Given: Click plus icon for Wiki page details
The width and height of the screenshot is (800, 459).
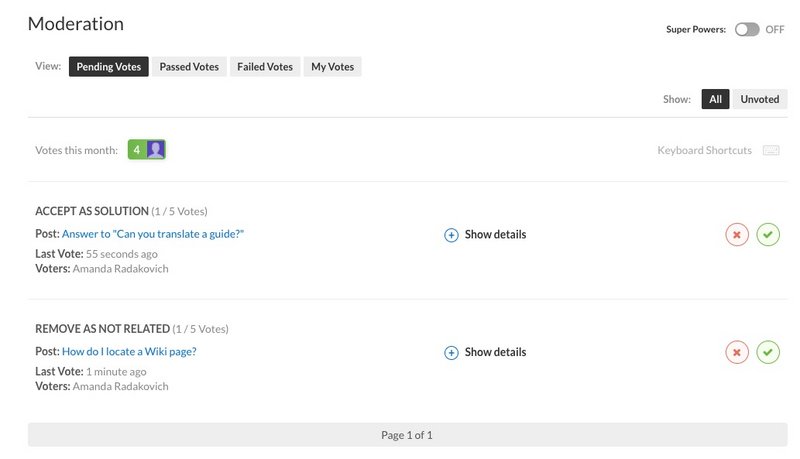Looking at the screenshot, I should (x=451, y=352).
